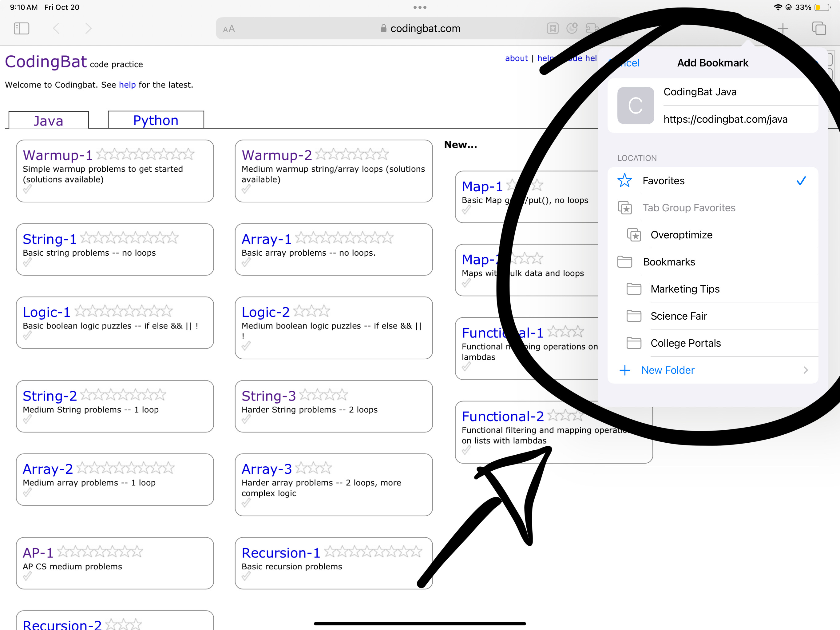
Task: Open Recursion-1 problems
Action: tap(281, 552)
